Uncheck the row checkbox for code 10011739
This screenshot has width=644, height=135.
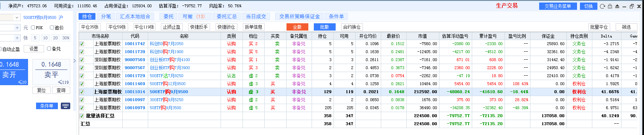pyautogui.click(x=82, y=52)
